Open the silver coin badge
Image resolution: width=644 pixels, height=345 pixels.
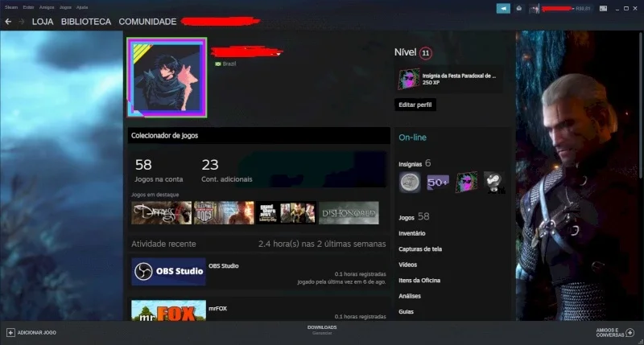[x=410, y=182]
